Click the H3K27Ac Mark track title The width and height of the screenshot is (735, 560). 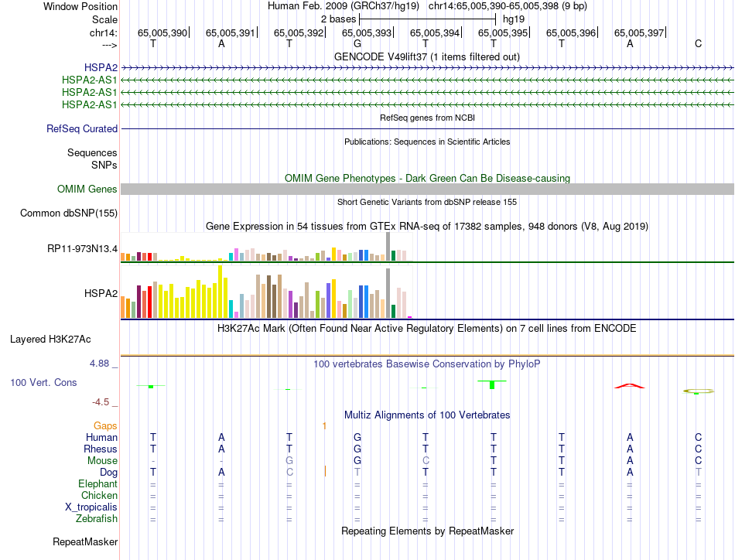pyautogui.click(x=426, y=329)
